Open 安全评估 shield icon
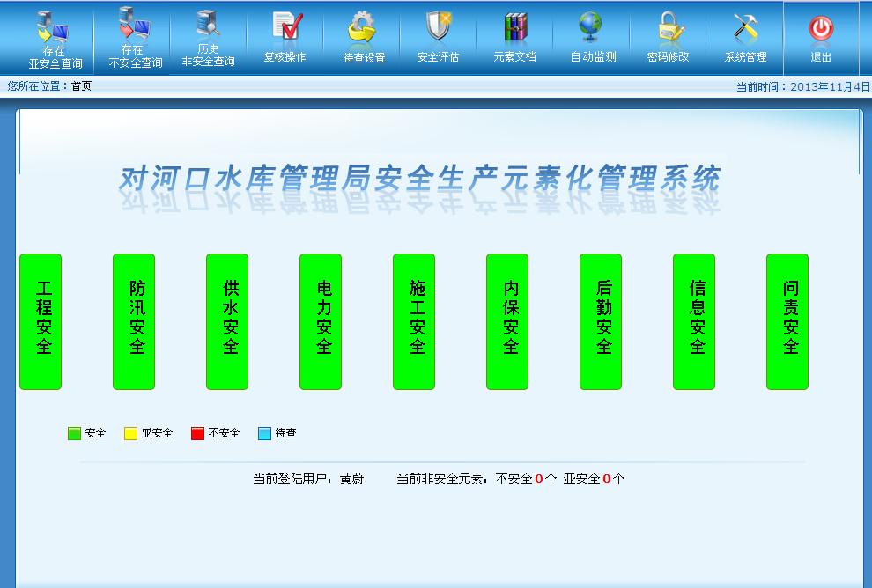The width and height of the screenshot is (872, 588). (439, 26)
